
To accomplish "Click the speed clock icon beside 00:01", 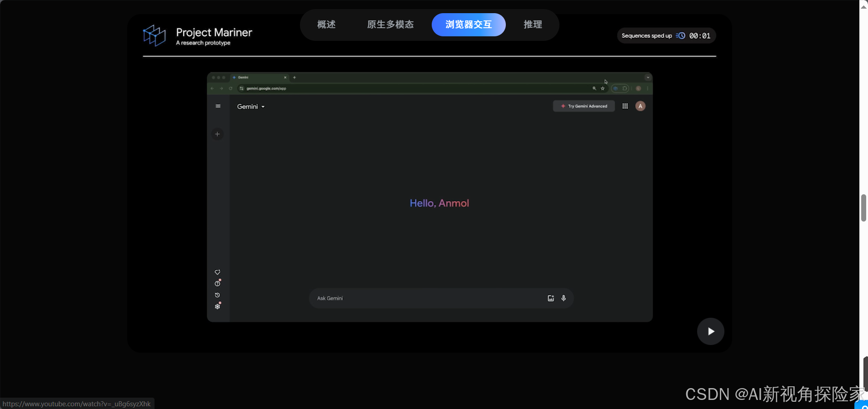I will [x=680, y=36].
